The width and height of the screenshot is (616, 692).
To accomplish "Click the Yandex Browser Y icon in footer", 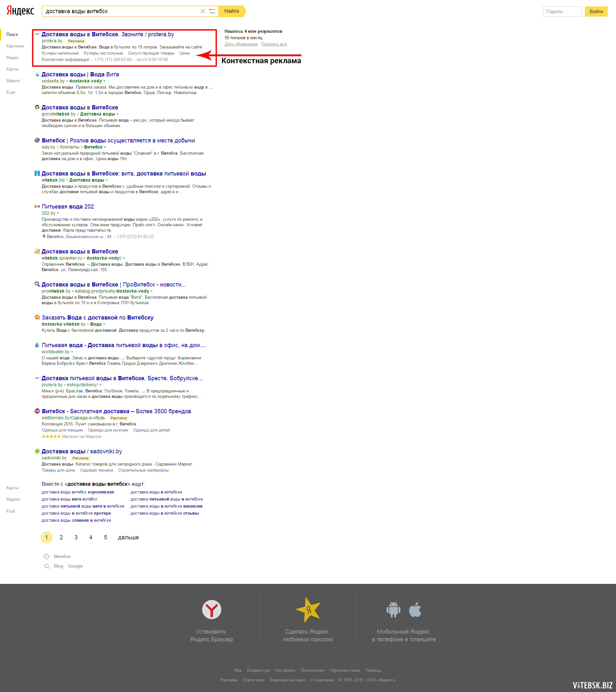I will pos(212,610).
